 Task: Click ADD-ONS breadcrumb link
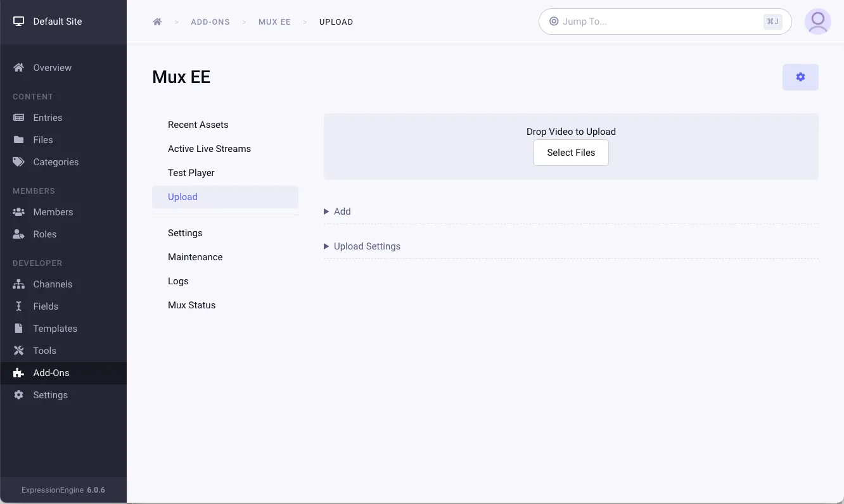[210, 22]
